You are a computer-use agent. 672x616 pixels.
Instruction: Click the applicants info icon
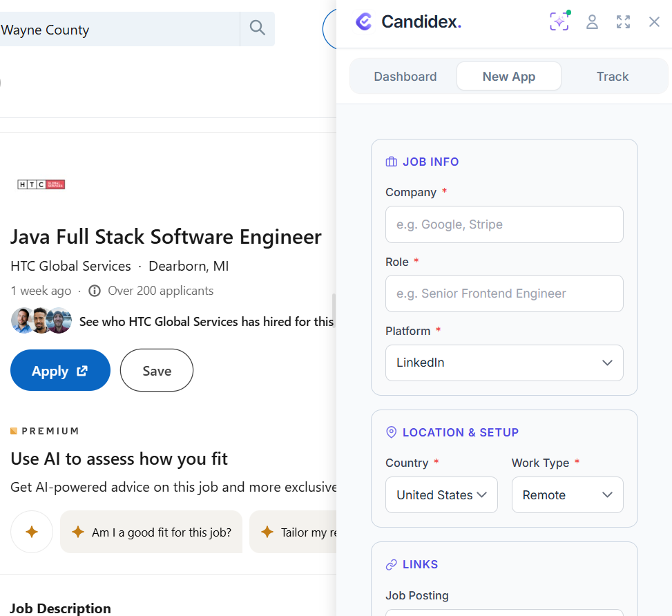point(95,291)
